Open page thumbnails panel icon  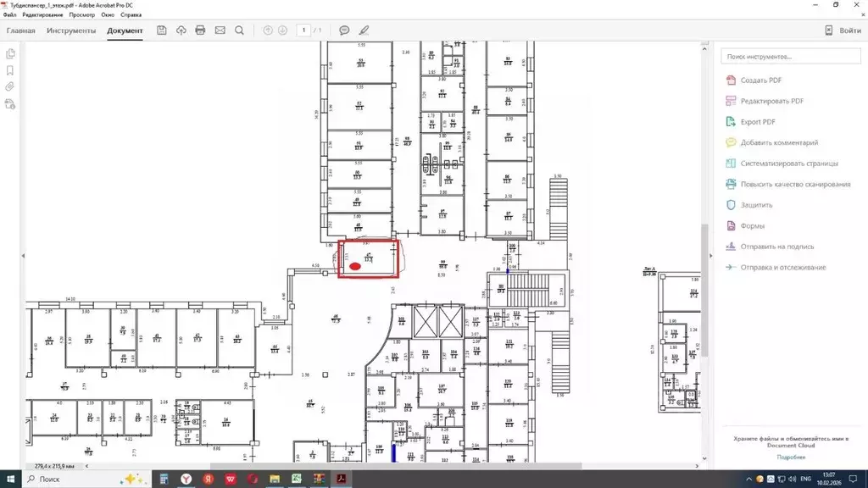[10, 53]
